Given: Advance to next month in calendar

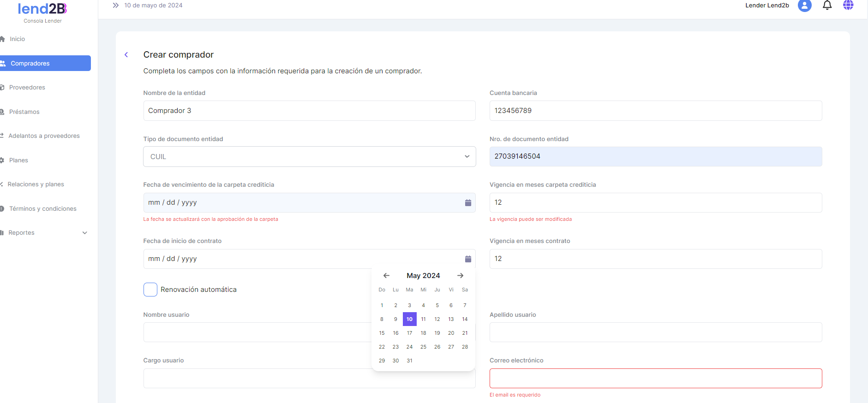Looking at the screenshot, I should pos(460,276).
